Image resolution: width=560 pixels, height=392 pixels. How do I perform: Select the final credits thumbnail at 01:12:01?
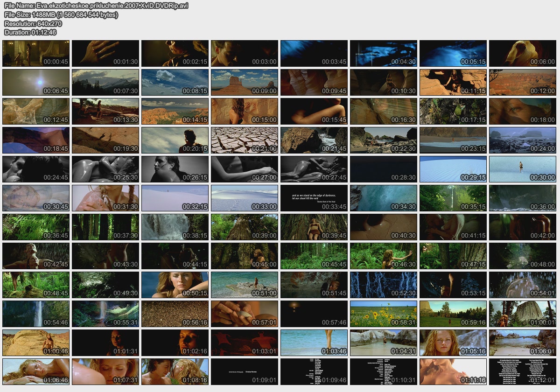point(522,371)
